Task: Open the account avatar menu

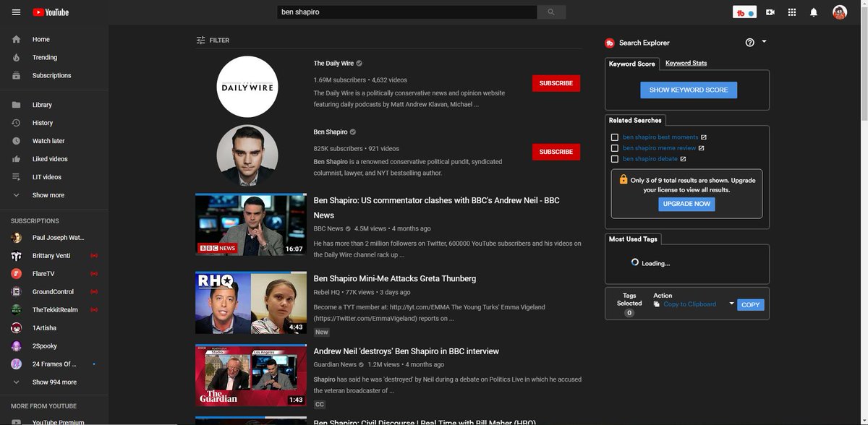Action: (840, 12)
